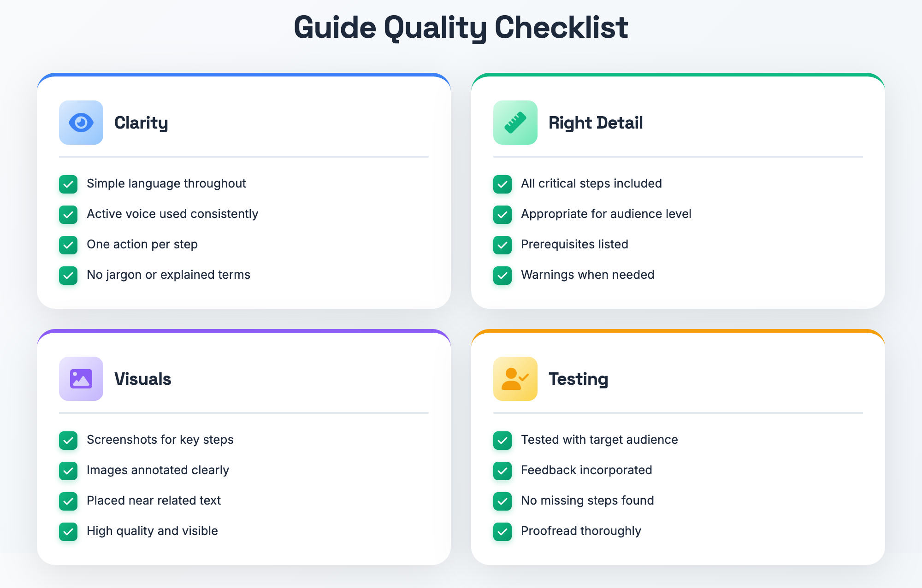The image size is (922, 588).
Task: Click the purple image Visuals icon
Action: pos(81,379)
